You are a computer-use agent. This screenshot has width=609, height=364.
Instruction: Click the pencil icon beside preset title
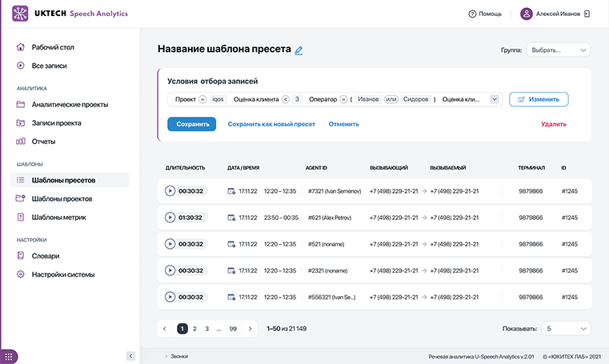pyautogui.click(x=299, y=50)
